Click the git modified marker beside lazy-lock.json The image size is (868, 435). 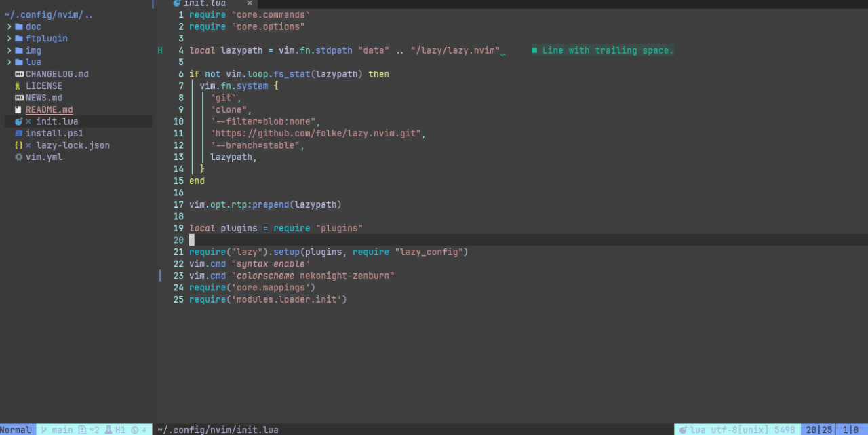pos(28,145)
